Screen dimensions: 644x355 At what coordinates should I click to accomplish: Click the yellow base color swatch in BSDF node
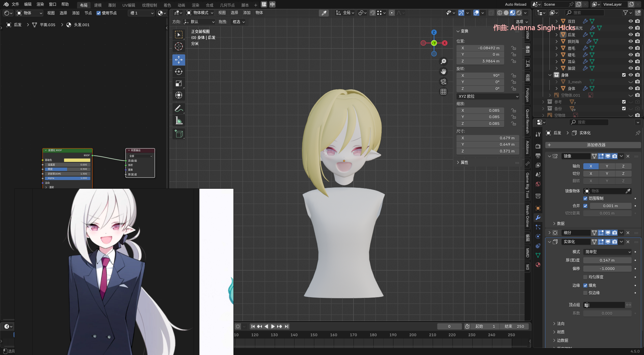click(x=77, y=160)
